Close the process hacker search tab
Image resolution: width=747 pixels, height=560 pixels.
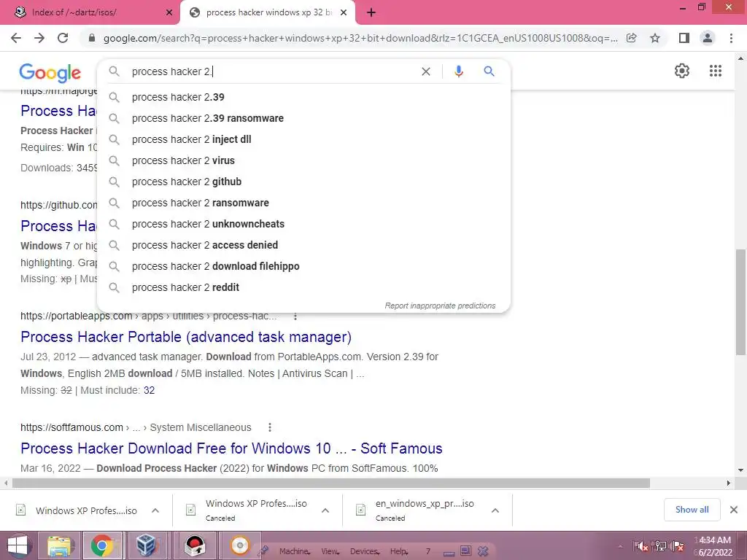pos(344,13)
